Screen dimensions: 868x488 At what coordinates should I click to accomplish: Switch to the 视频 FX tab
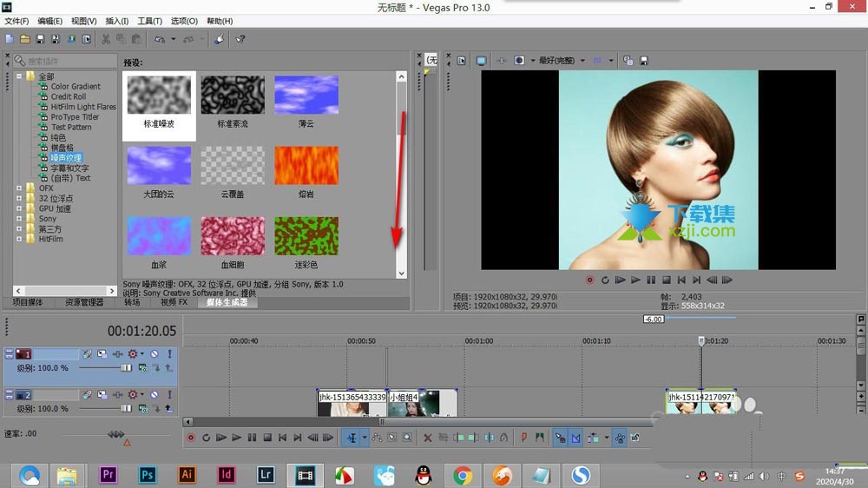(x=174, y=302)
